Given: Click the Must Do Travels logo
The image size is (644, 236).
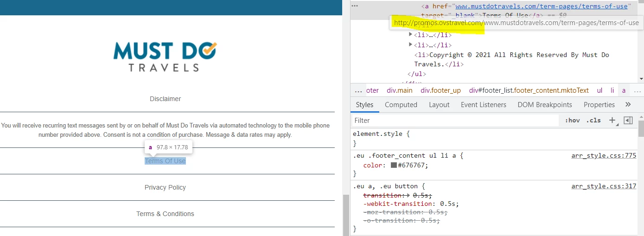Looking at the screenshot, I should [x=165, y=57].
